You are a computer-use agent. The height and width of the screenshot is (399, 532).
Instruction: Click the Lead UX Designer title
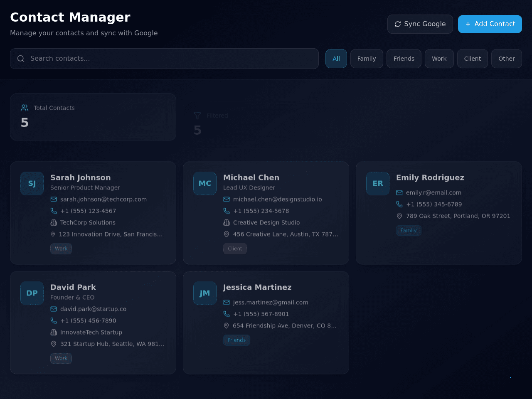[249, 188]
